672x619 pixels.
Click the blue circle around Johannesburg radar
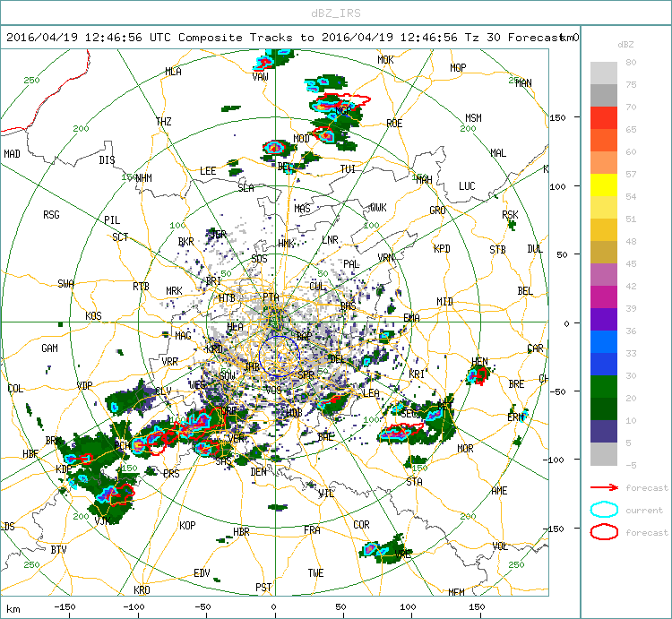[279, 356]
